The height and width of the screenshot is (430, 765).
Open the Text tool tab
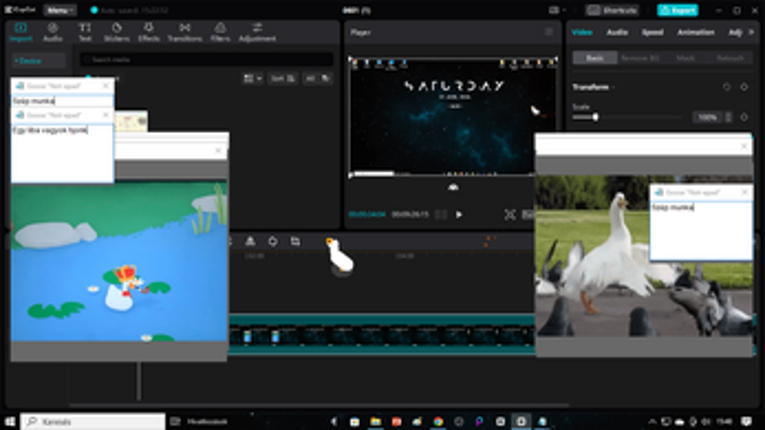click(85, 32)
